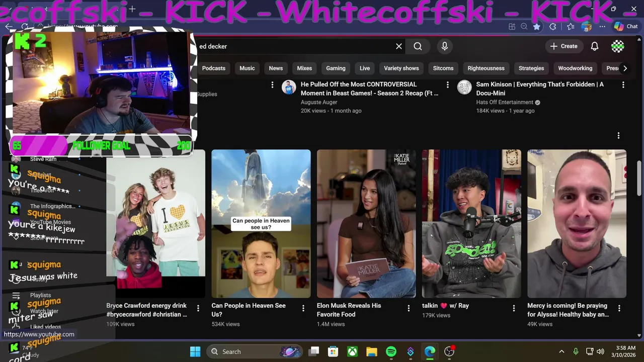This screenshot has height=362, width=644.
Task: Open the account avatar menu
Action: tap(618, 46)
